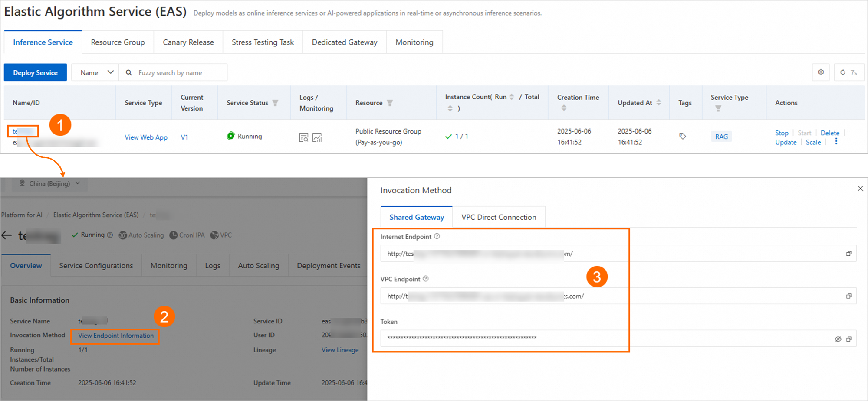Sort by Total instance count arrows
This screenshot has width=868, height=401.
450,108
